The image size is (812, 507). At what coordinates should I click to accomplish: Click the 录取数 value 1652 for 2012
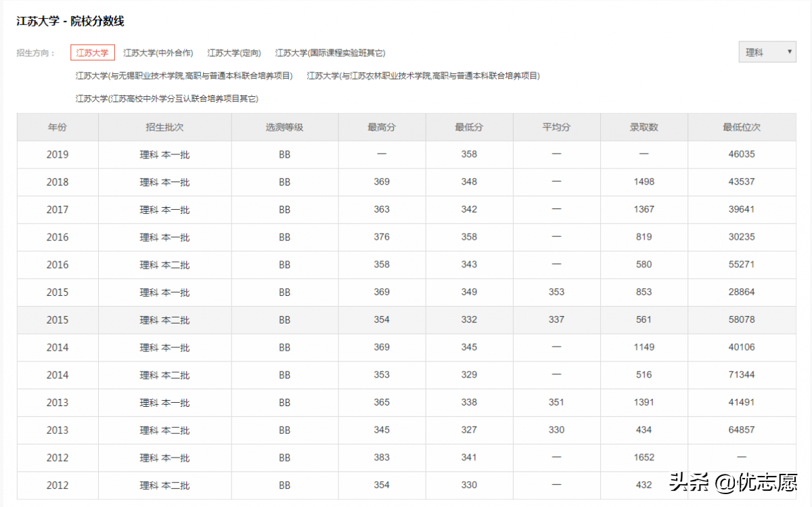point(644,458)
